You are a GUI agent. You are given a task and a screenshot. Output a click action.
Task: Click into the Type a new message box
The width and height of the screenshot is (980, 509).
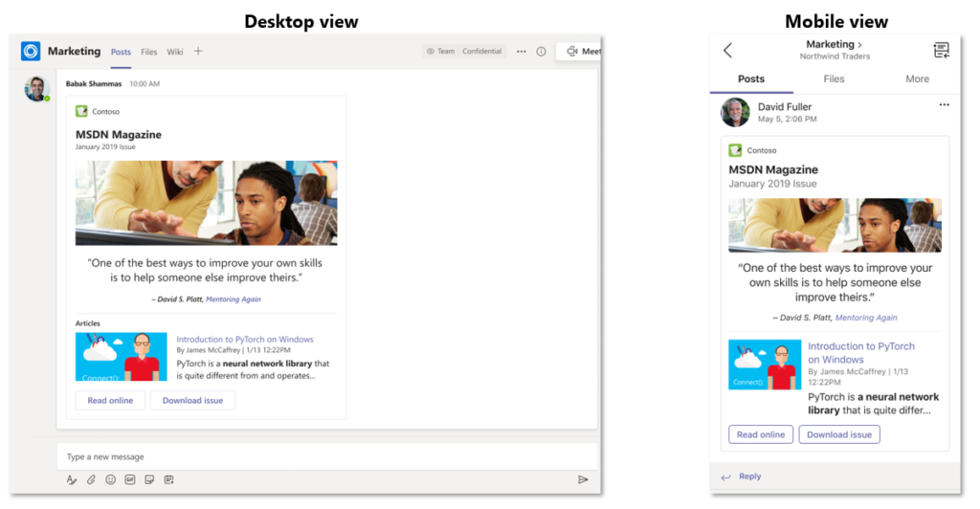point(327,456)
